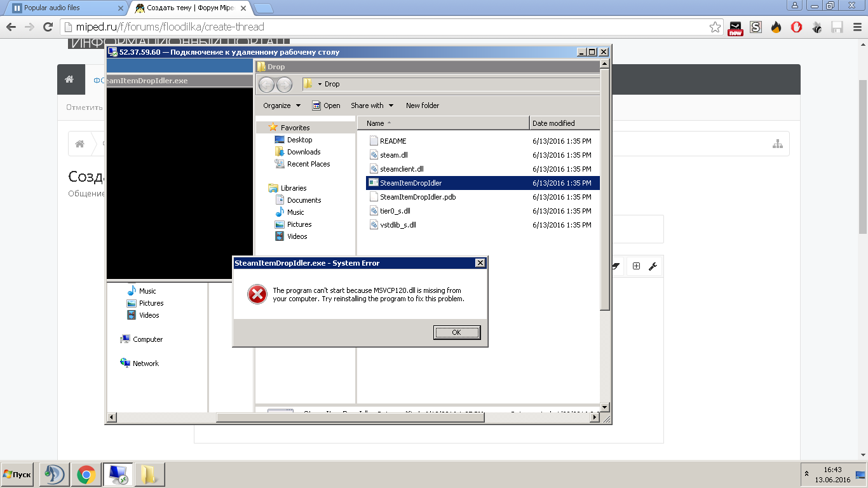Screen dimensions: 868x488
Task: Open folder icon in taskbar
Action: point(149,474)
